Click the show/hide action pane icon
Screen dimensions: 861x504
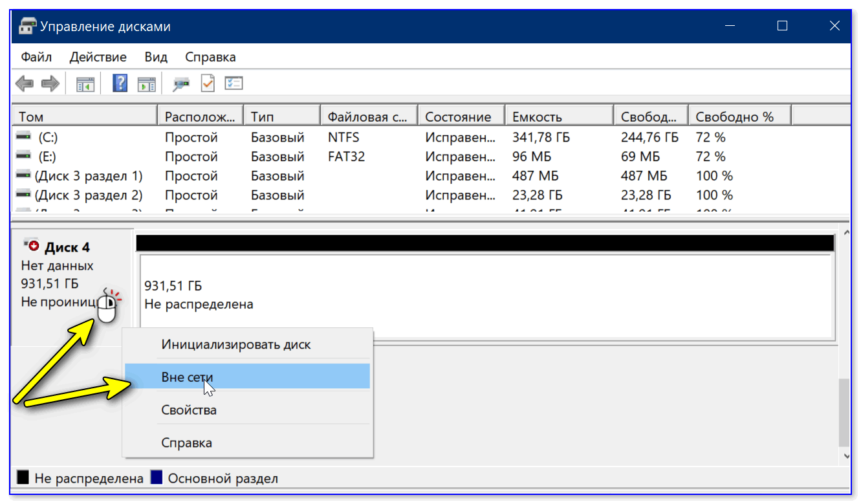point(147,83)
